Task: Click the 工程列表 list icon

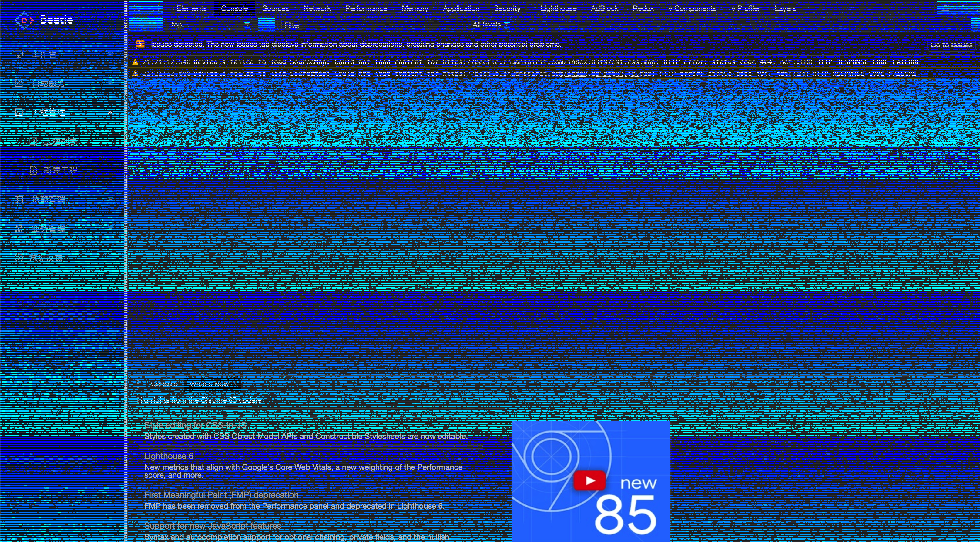Action: point(33,142)
